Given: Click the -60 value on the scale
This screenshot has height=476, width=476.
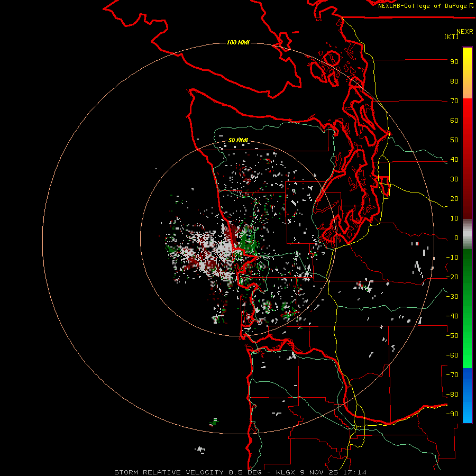Looking at the screenshot, I should tap(452, 355).
